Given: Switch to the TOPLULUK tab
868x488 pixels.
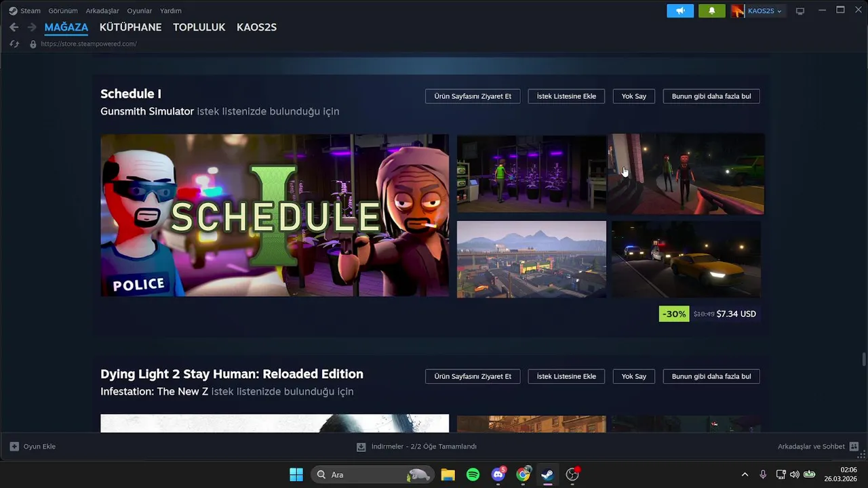Looking at the screenshot, I should pyautogui.click(x=199, y=27).
